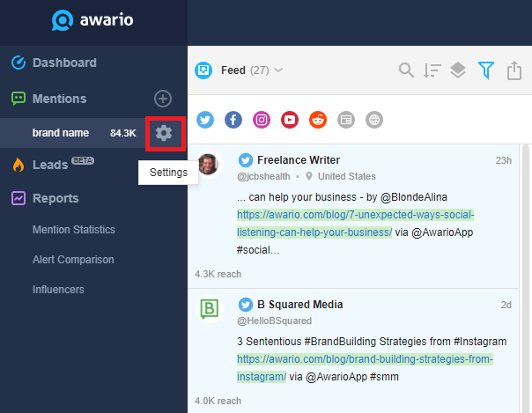Click the Reports chart icon
This screenshot has width=532, height=413.
18,198
